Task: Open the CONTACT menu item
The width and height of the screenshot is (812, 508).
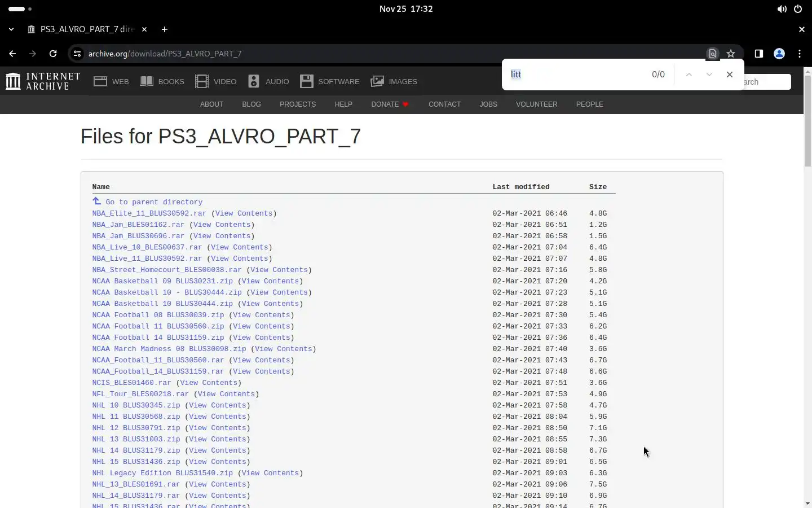Action: click(444, 104)
